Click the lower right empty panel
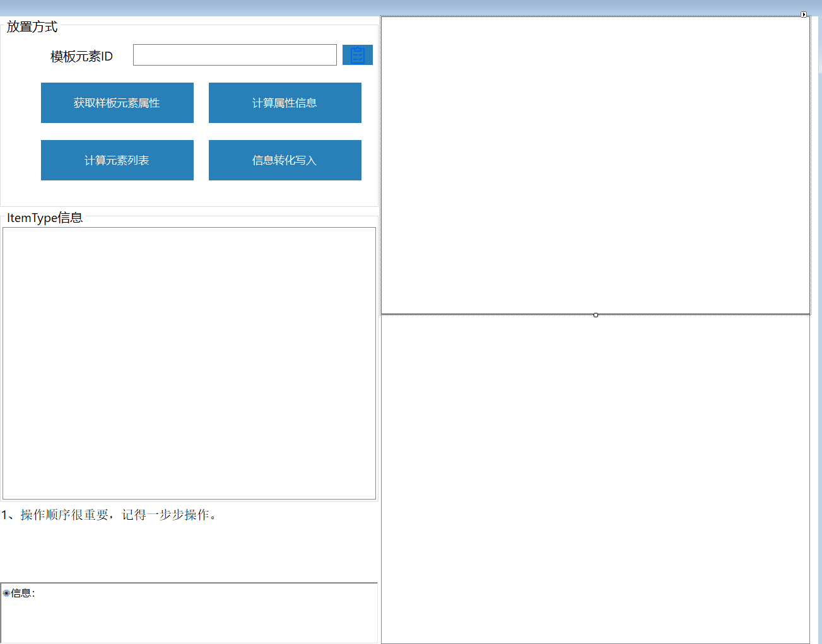The image size is (822, 644). [596, 479]
